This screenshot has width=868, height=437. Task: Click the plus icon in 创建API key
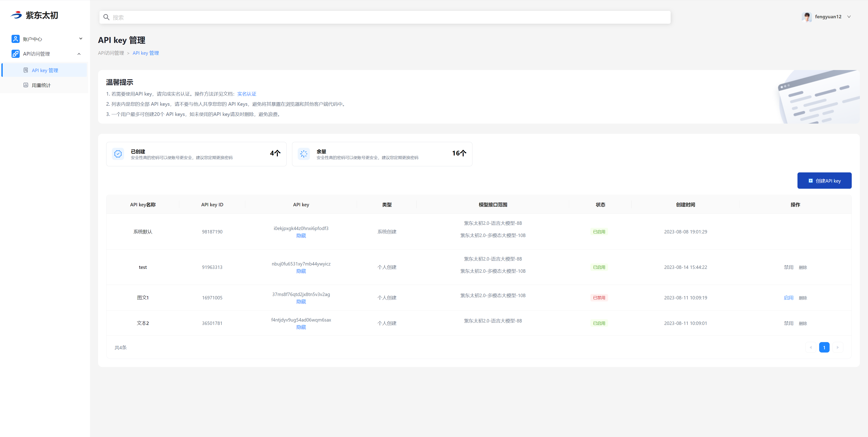[x=811, y=181]
